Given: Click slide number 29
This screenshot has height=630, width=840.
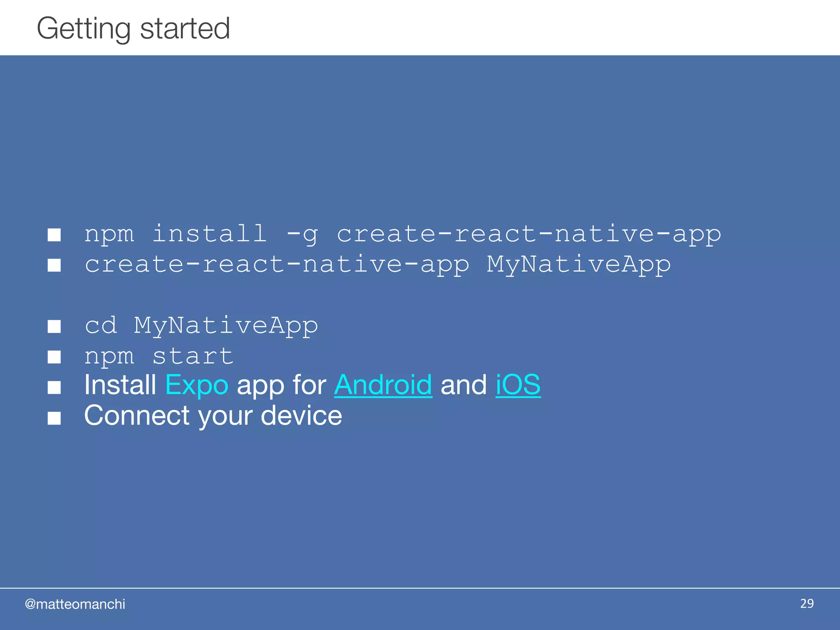Looking at the screenshot, I should coord(807,603).
